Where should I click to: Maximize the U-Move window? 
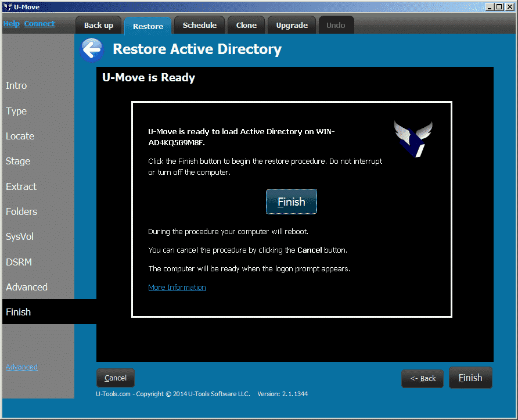click(499, 7)
